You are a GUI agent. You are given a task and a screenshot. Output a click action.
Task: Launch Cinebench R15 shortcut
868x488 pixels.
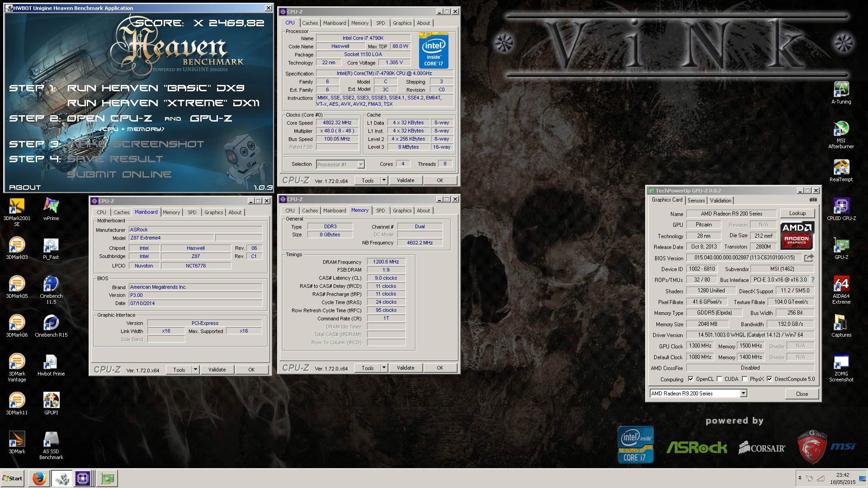point(51,326)
